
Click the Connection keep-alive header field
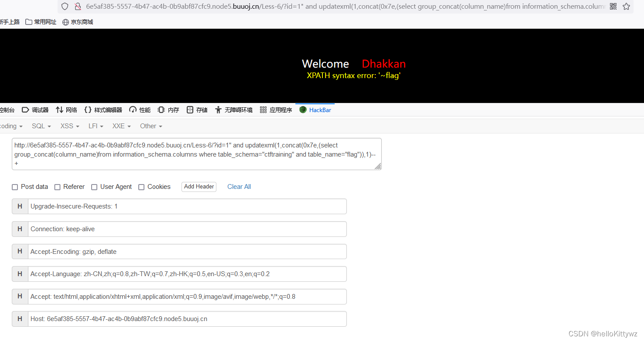coord(187,229)
